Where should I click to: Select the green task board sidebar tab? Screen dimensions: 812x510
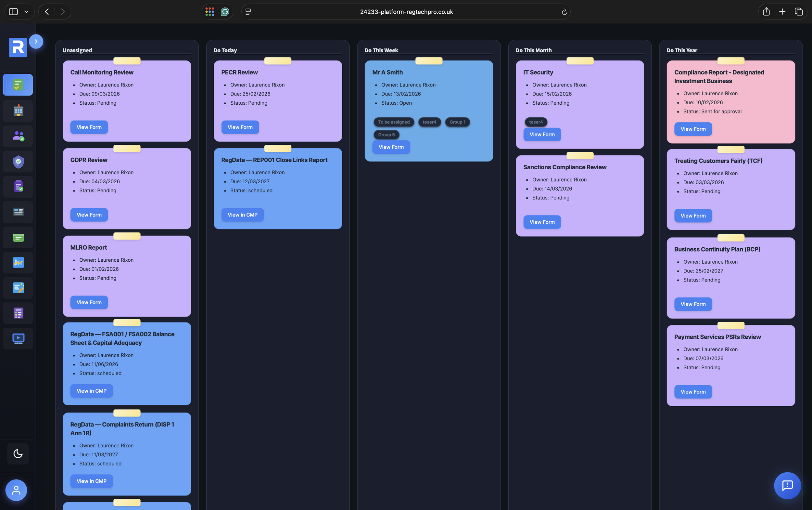pyautogui.click(x=18, y=85)
